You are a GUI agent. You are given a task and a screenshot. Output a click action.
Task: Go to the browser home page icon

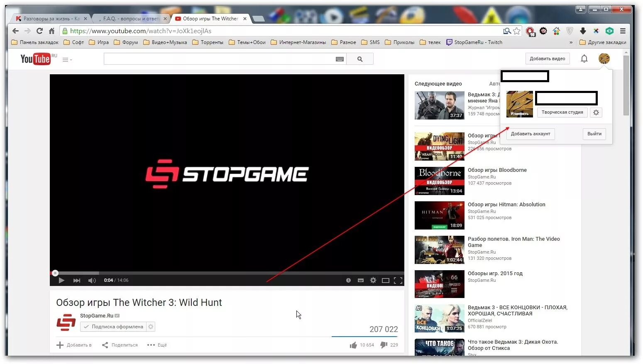[51, 31]
